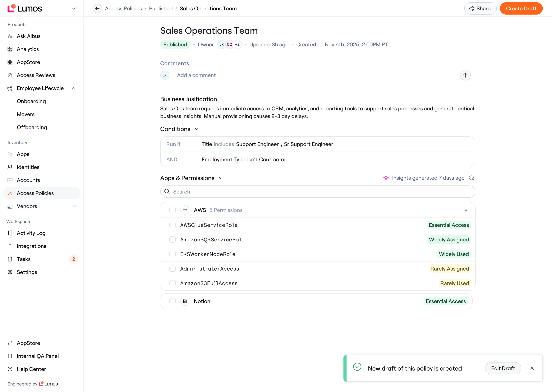Click the Internal QA Panel database icon
This screenshot has width=552, height=392.
pyautogui.click(x=10, y=356)
